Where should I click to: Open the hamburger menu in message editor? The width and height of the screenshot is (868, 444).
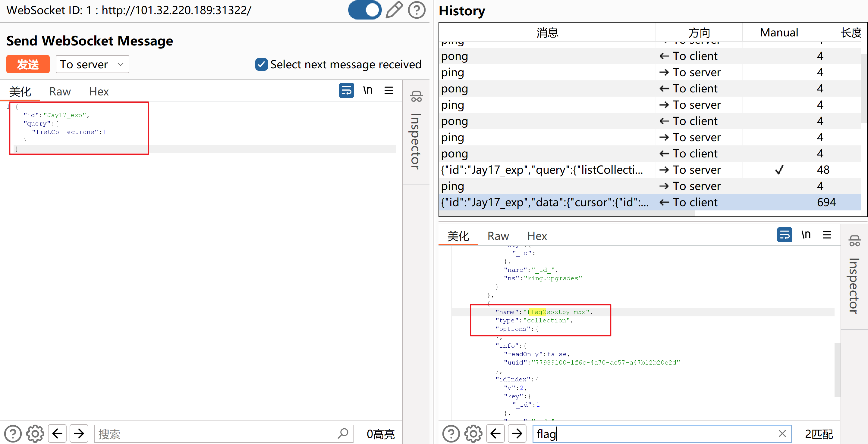[x=389, y=90]
